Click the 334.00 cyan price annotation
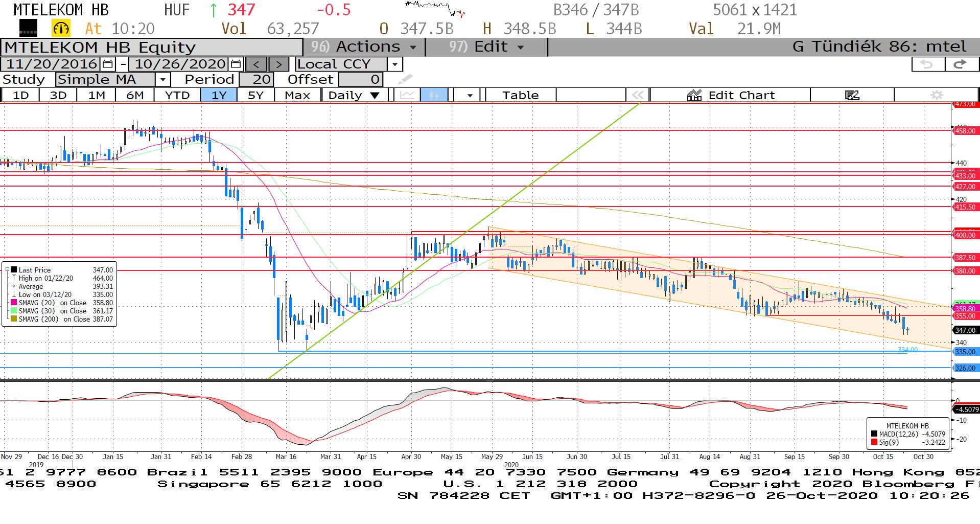 [x=907, y=350]
